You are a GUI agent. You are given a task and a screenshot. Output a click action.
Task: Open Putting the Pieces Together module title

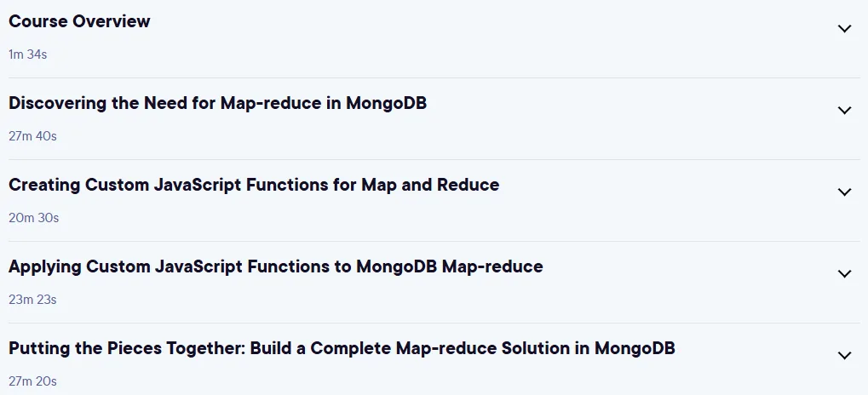[342, 348]
